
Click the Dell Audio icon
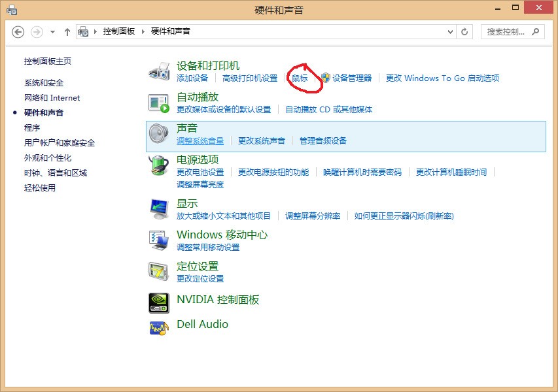click(x=158, y=329)
